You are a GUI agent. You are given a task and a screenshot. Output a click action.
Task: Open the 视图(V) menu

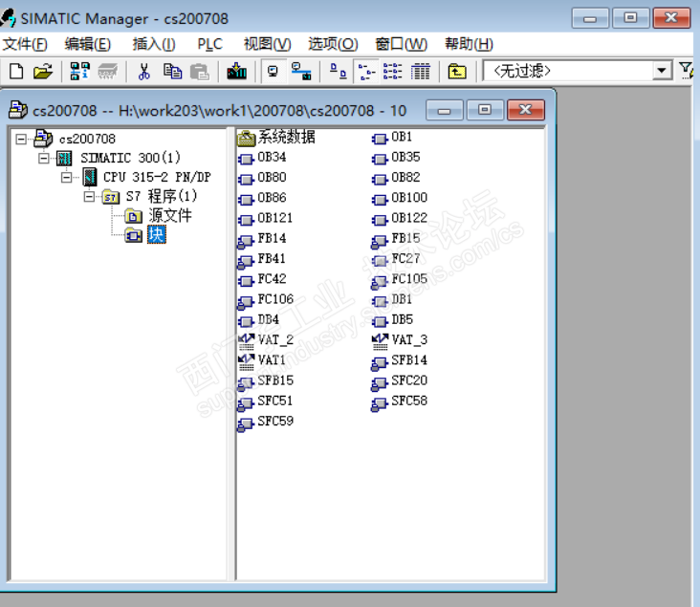tap(267, 44)
